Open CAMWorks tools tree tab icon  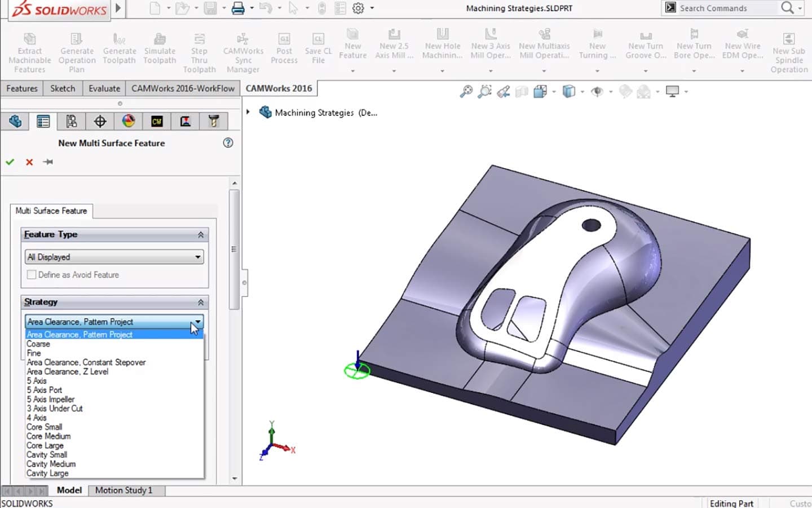[213, 121]
